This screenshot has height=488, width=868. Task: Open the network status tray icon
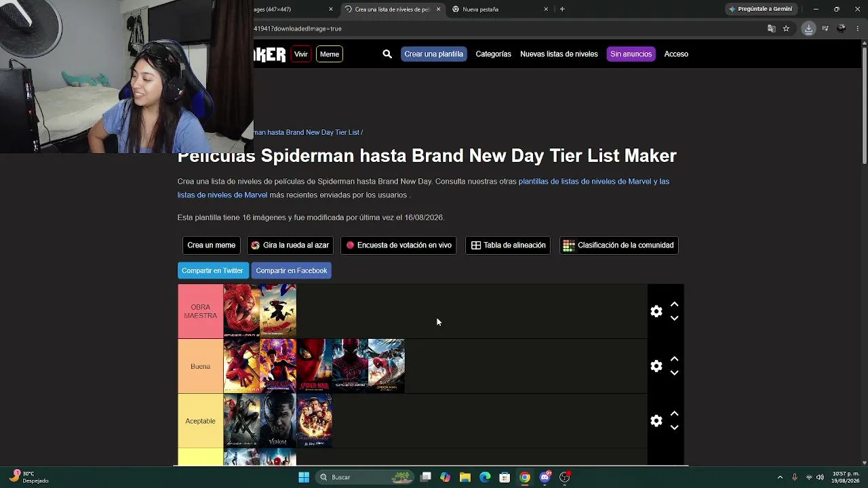coord(809,477)
